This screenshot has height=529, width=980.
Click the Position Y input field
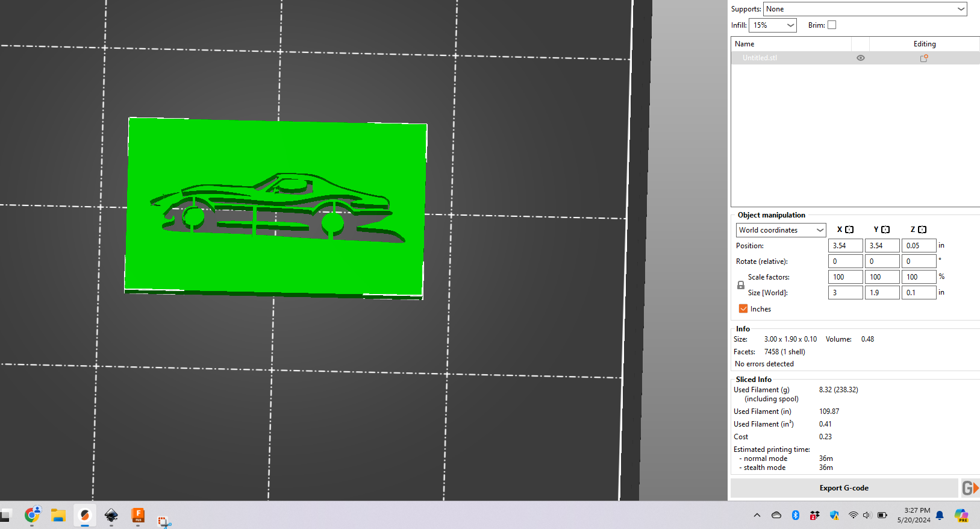tap(882, 246)
